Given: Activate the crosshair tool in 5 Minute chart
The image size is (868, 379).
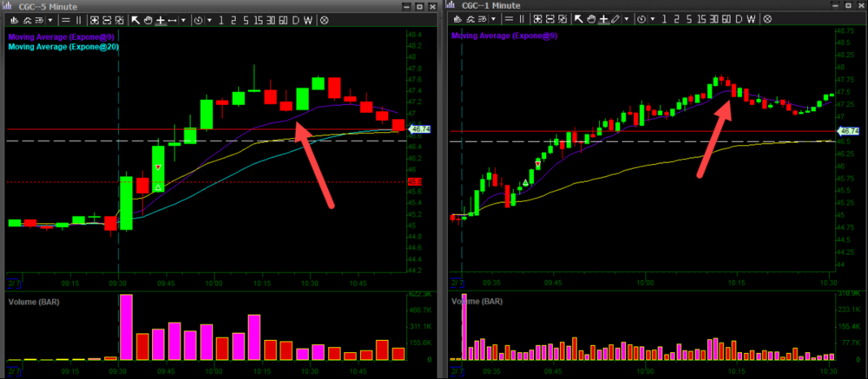Looking at the screenshot, I should pos(160,19).
